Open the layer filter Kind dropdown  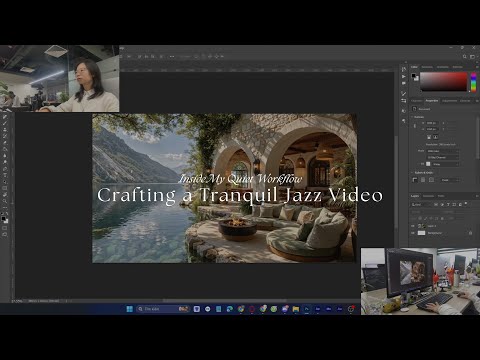click(x=421, y=204)
